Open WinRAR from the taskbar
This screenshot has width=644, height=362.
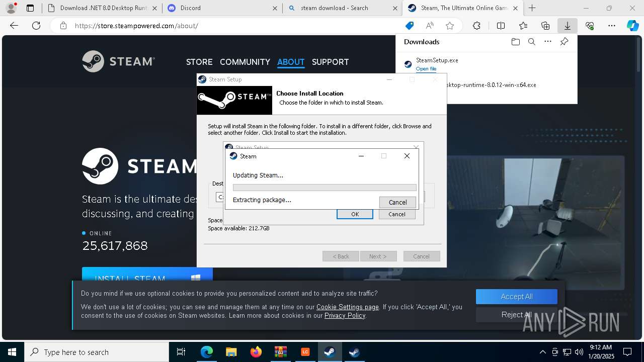280,352
